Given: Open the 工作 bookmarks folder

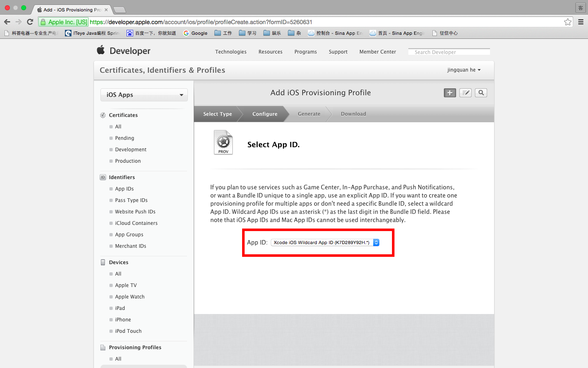Looking at the screenshot, I should (223, 33).
